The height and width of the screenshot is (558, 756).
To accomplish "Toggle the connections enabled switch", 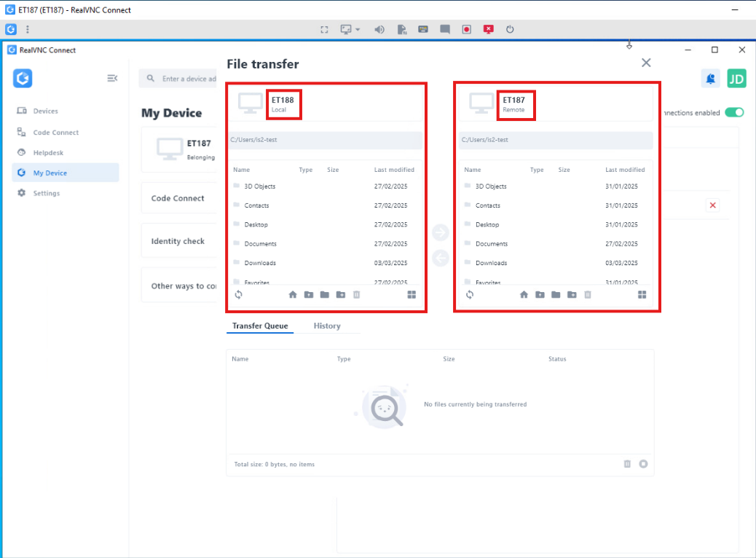I will click(x=734, y=112).
